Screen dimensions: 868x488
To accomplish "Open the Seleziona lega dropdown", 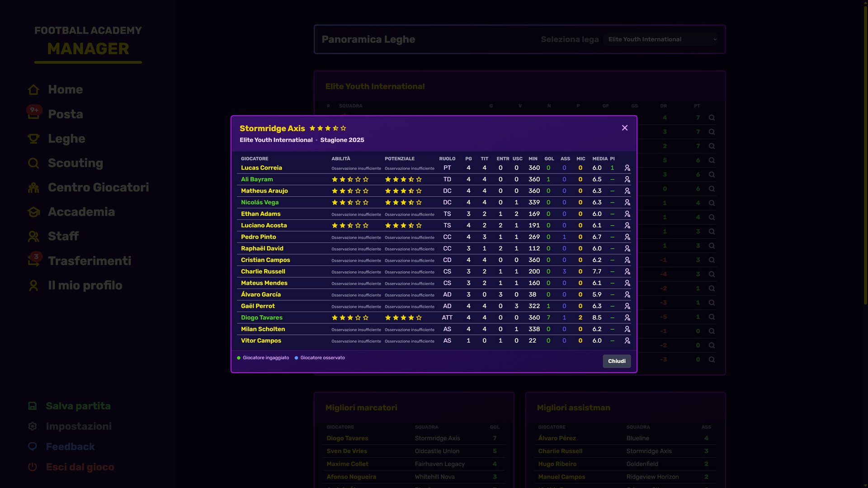I will click(x=662, y=39).
